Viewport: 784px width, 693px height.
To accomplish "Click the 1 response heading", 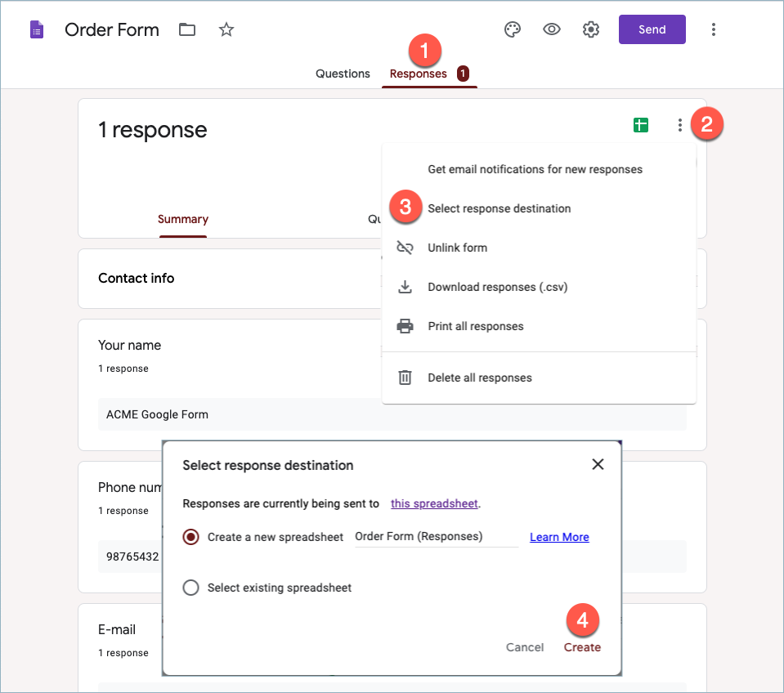I will click(x=153, y=129).
